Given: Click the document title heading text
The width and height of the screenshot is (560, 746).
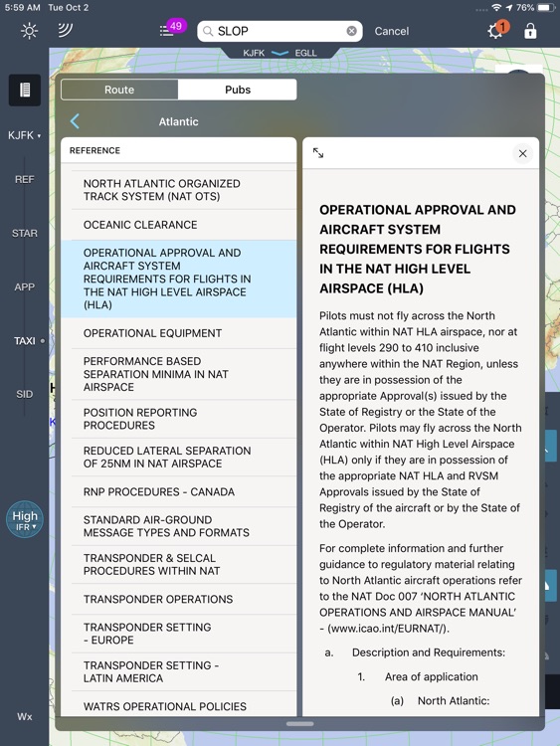Looking at the screenshot, I should coord(418,249).
